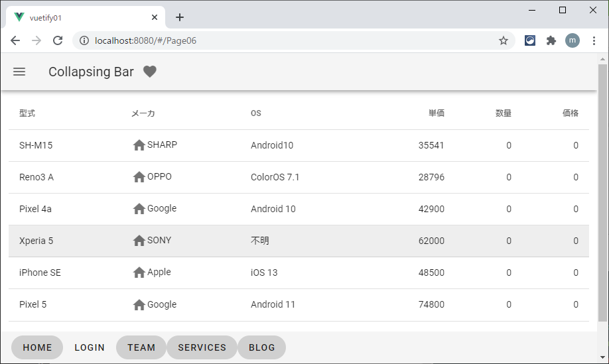Viewport: 609px width, 364px height.
Task: Click the home icon in Pixel 4a row
Action: tap(139, 209)
